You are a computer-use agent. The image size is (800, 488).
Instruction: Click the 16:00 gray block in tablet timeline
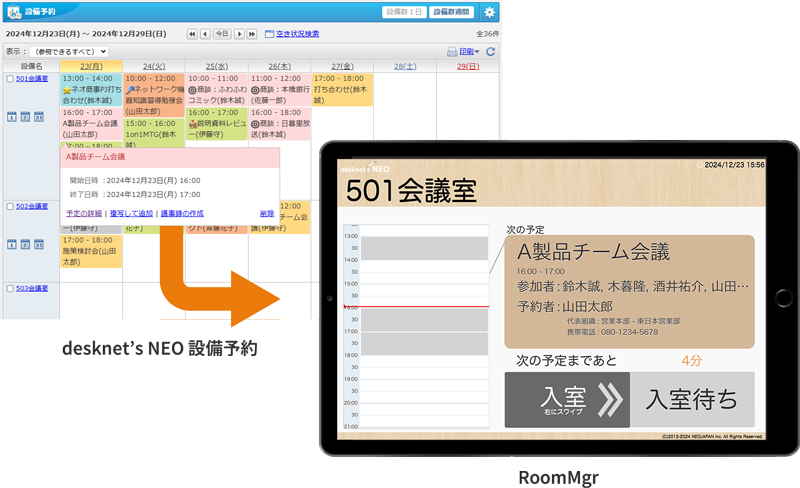point(424,320)
